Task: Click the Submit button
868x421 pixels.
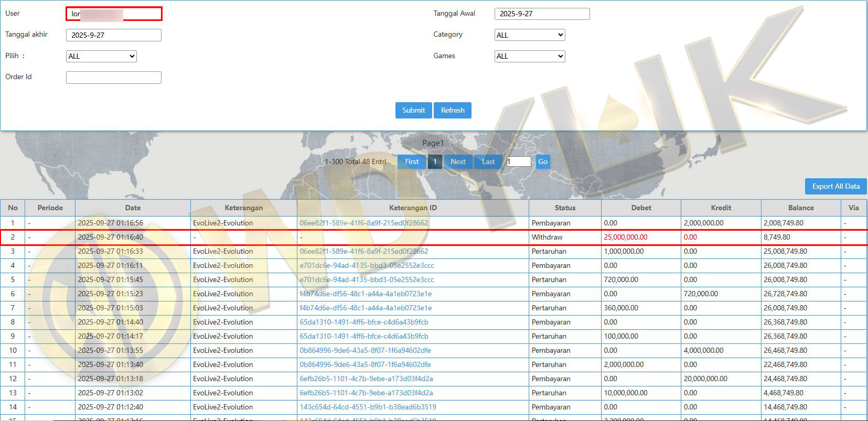Action: (413, 110)
